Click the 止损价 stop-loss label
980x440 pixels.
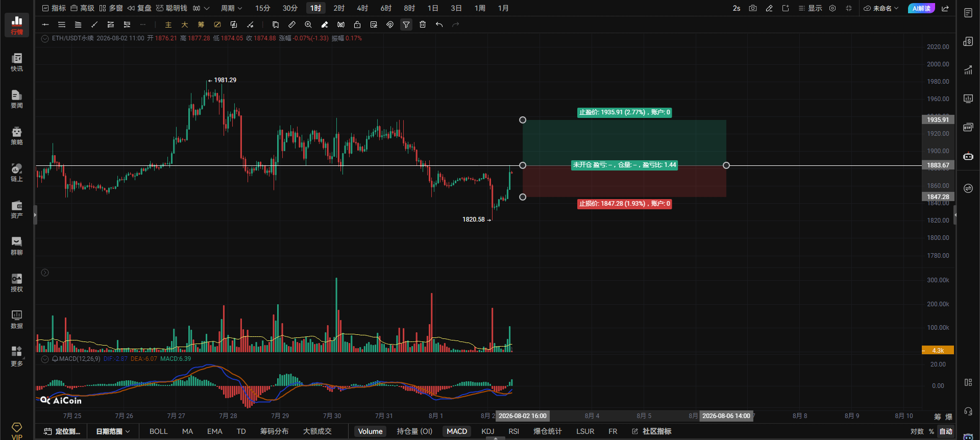[x=625, y=204]
